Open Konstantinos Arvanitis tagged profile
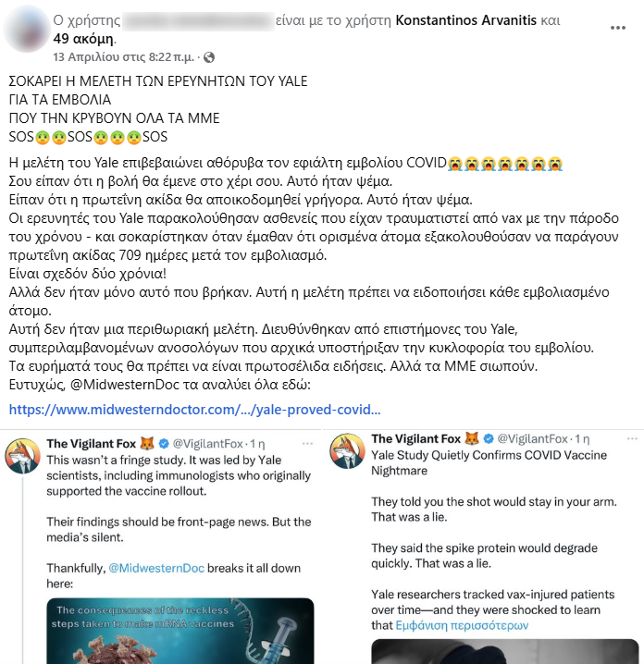This screenshot has width=644, height=664. pos(465,20)
